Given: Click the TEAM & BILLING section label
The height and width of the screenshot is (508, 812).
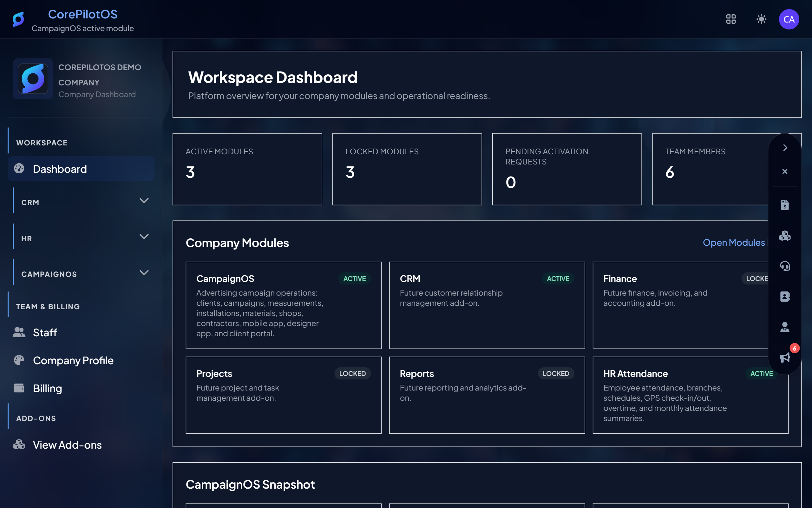Looking at the screenshot, I should (48, 306).
